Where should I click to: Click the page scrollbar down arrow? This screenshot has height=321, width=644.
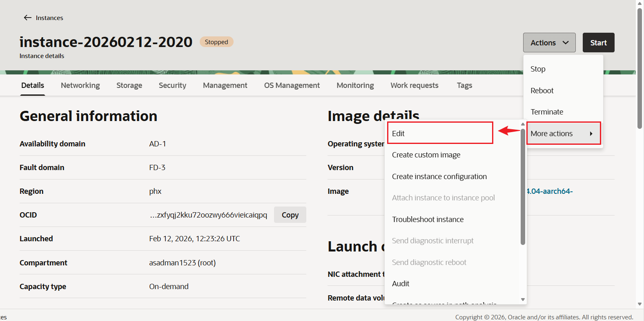click(640, 304)
